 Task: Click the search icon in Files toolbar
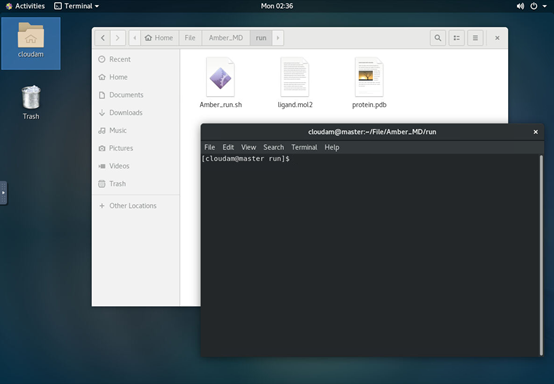click(x=438, y=38)
